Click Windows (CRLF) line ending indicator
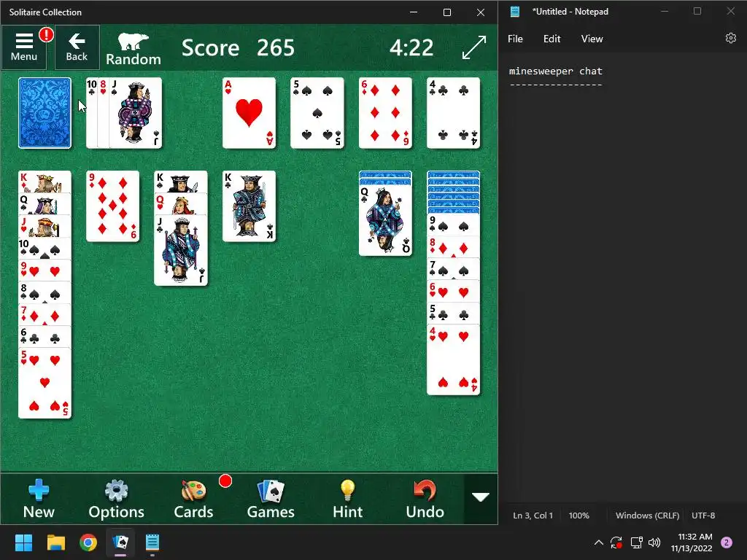 click(x=648, y=516)
